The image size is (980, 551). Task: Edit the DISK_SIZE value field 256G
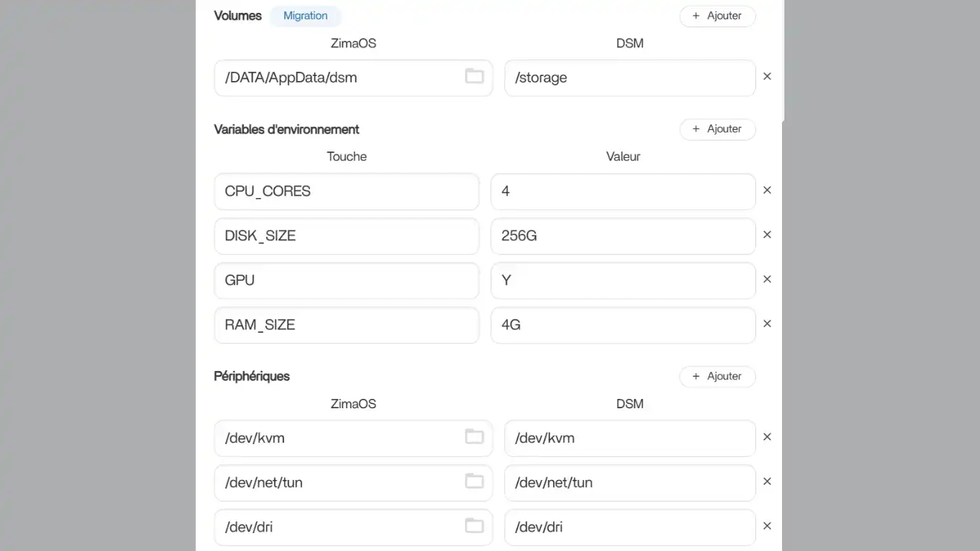point(622,236)
